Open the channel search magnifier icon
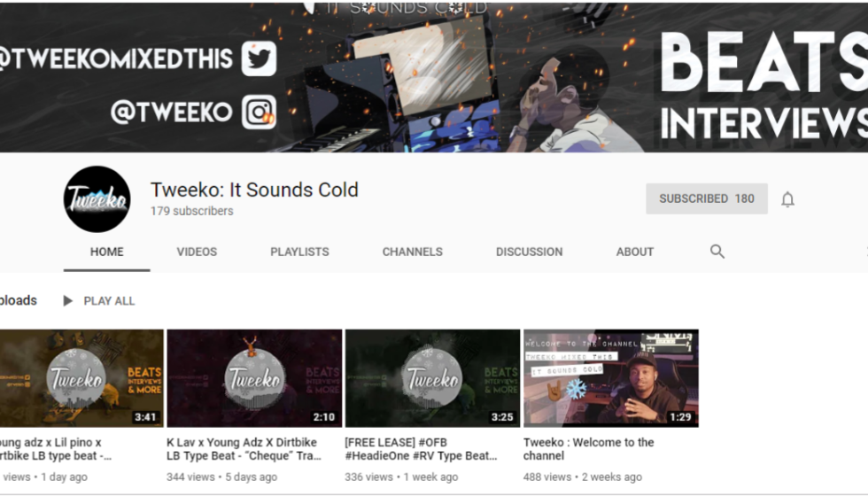This screenshot has height=497, width=868. [x=717, y=252]
